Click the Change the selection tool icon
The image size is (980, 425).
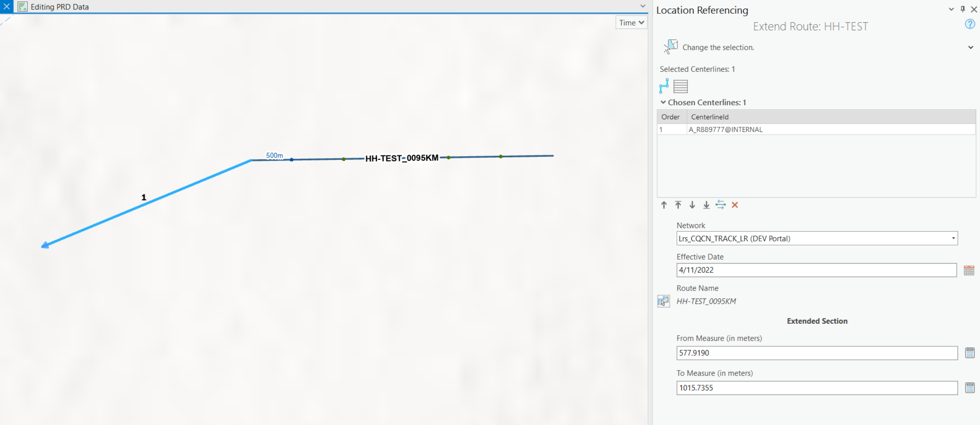click(x=670, y=47)
